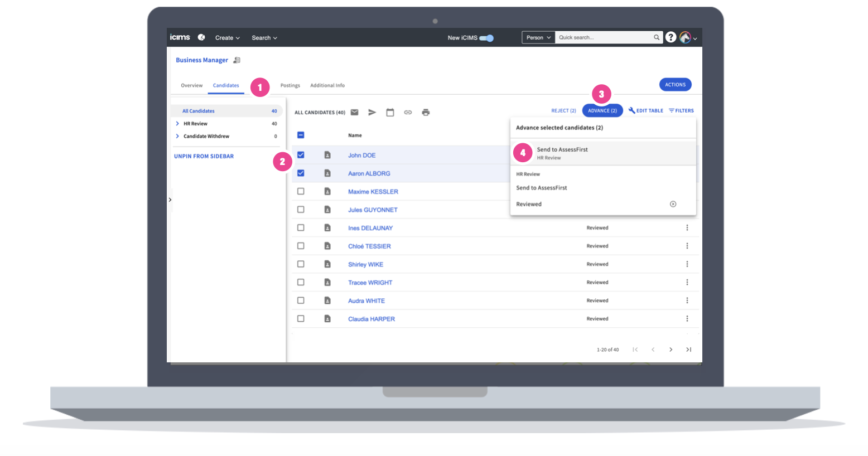Open Claudia HARPER candidate link
This screenshot has width=868, height=456.
point(371,319)
